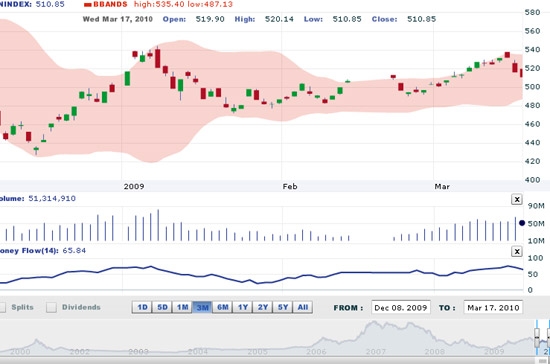Enable the Dividends checkbox
This screenshot has width=550, height=364.
tap(51, 308)
